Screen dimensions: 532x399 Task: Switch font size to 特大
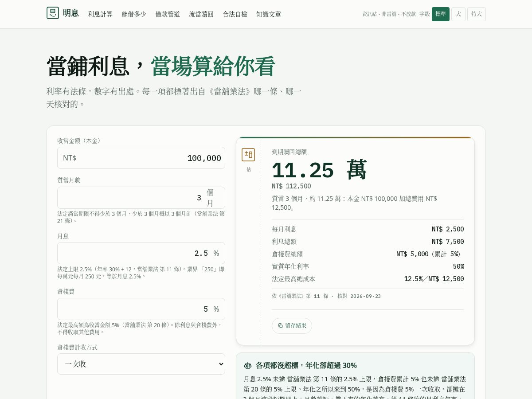[477, 14]
